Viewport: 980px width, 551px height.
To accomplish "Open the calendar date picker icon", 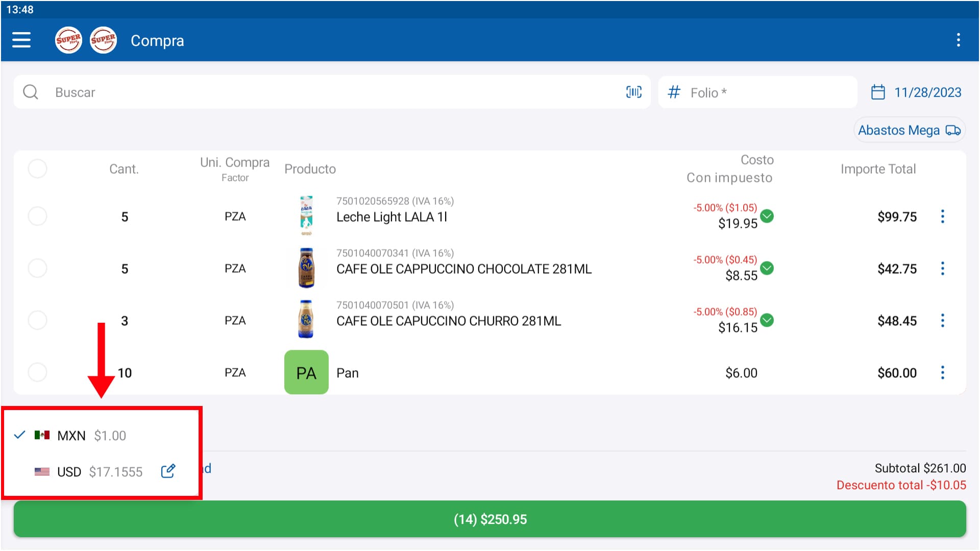I will 877,92.
